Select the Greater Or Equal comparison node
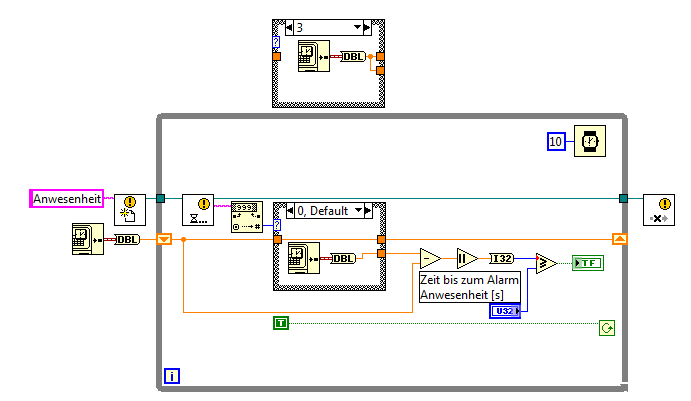 [x=546, y=263]
